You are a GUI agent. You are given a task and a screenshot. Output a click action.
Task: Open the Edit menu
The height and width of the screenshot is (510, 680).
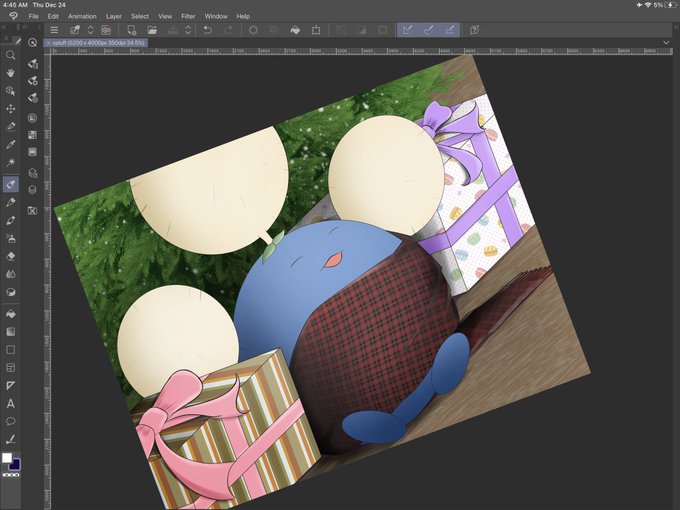click(53, 16)
